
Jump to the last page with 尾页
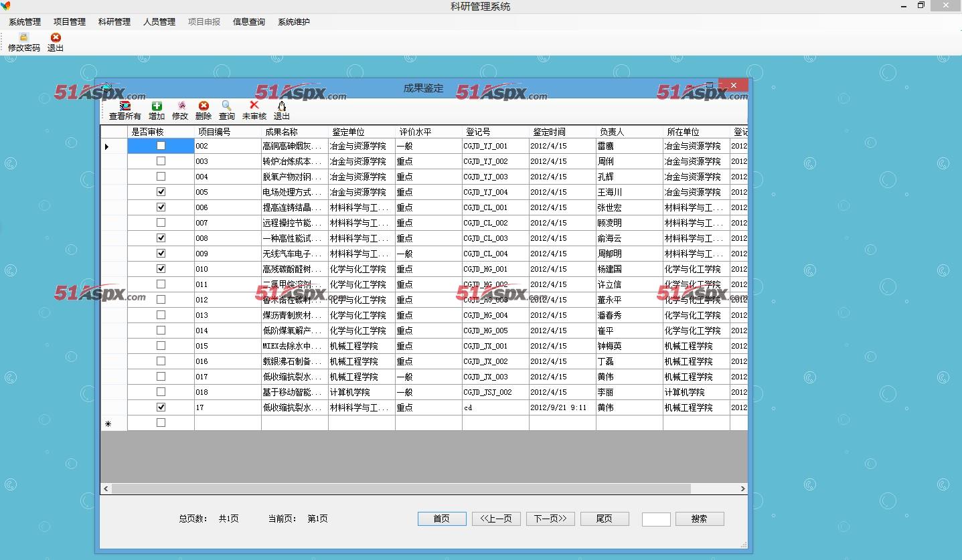point(605,519)
